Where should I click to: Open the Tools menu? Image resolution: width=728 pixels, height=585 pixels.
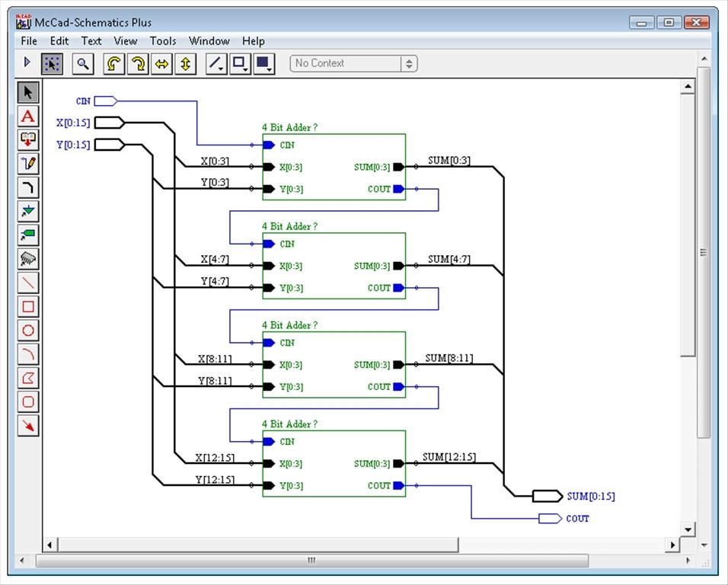(x=163, y=41)
